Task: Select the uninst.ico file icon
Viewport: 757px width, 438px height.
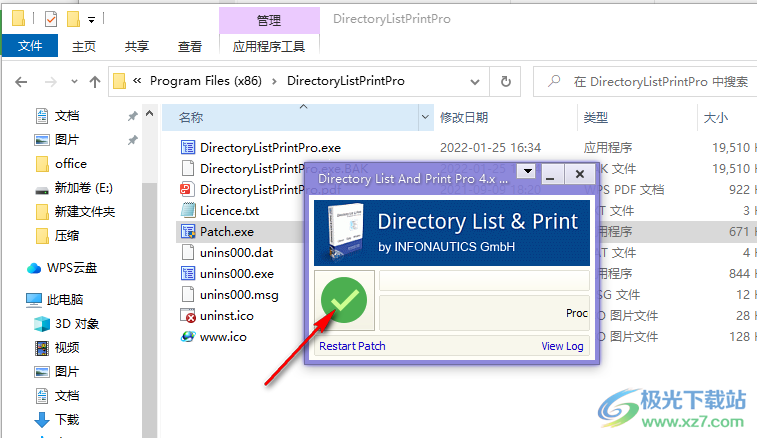Action: (188, 315)
